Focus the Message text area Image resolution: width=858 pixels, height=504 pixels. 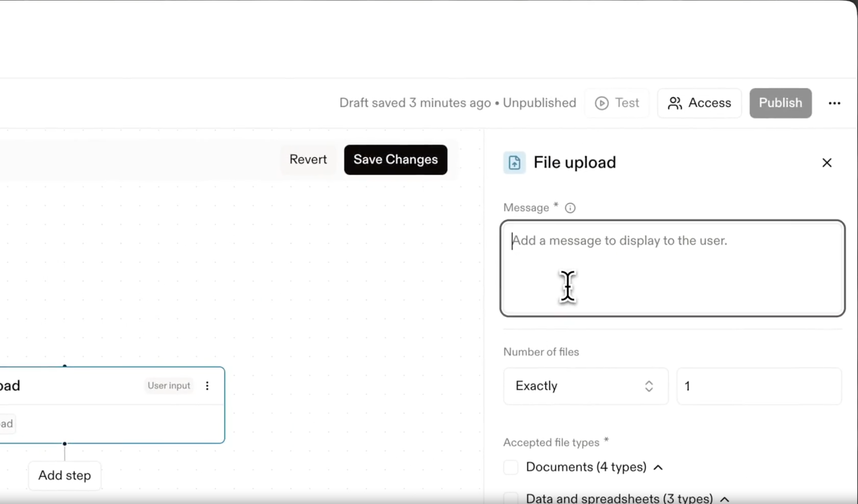672,268
